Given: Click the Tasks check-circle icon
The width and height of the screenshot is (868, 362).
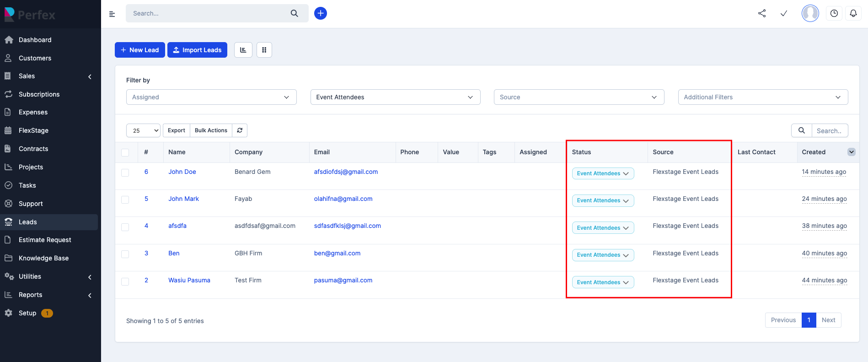Looking at the screenshot, I should click(x=8, y=185).
